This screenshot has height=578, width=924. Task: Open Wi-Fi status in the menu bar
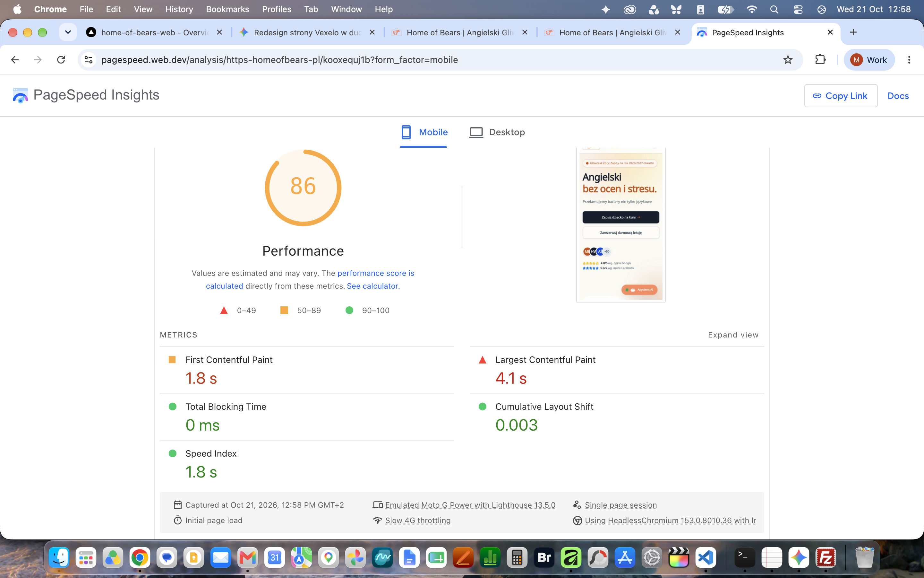751,9
